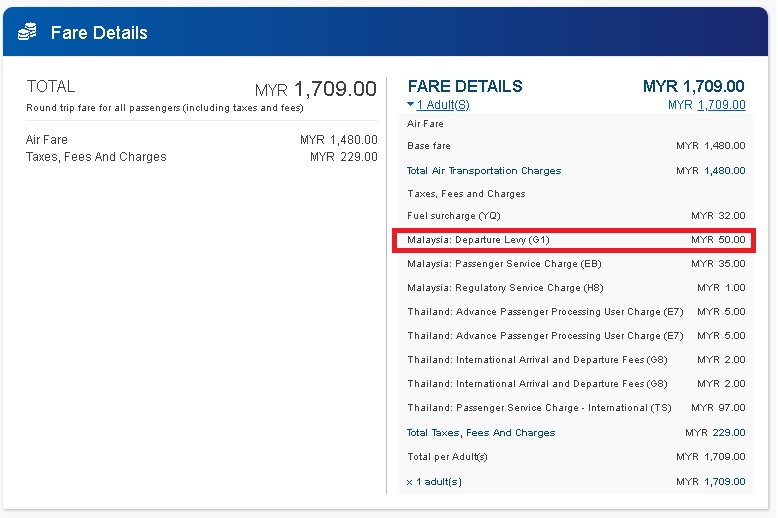Click the MYR 50.00 departure levy amount
This screenshot has width=778, height=518.
[718, 240]
